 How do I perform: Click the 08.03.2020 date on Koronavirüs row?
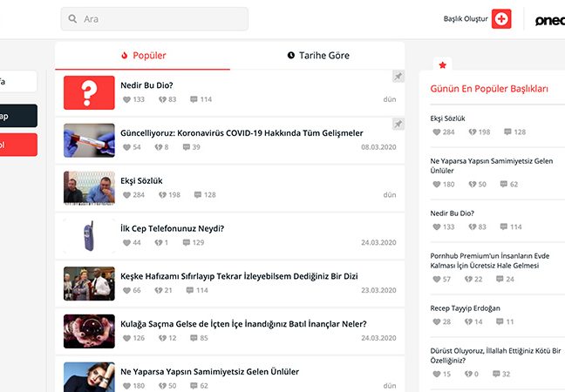(x=378, y=147)
